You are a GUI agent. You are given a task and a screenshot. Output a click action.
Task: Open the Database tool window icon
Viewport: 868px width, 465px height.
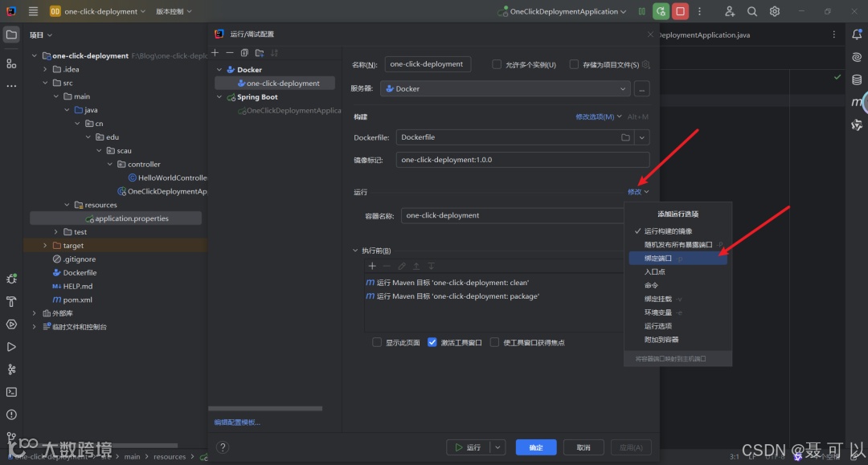pyautogui.click(x=857, y=80)
